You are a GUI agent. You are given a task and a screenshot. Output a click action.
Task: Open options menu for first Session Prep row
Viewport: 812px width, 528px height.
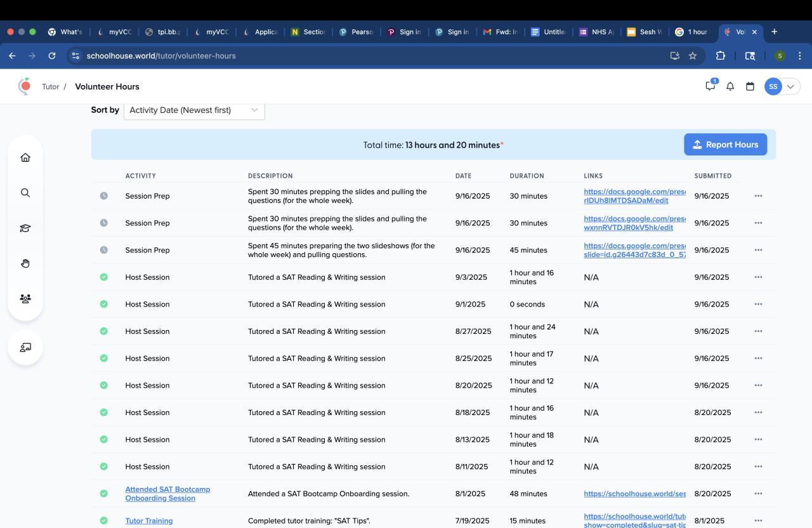point(758,196)
